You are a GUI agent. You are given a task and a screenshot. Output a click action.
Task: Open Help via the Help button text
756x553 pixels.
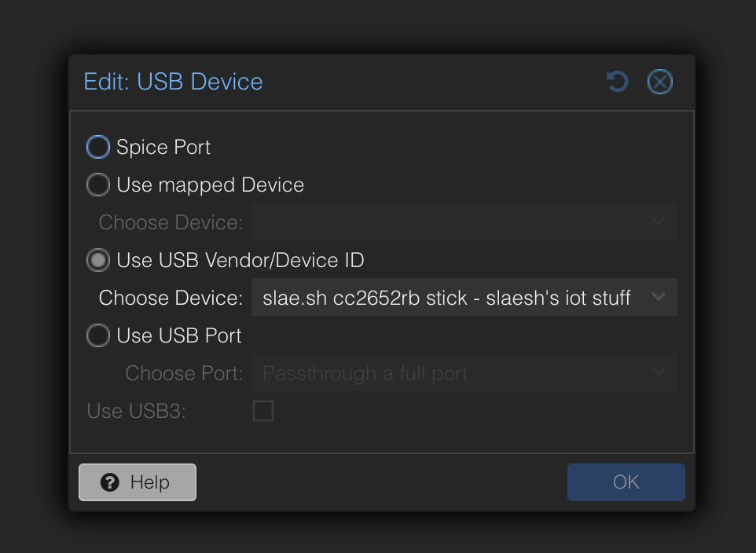[150, 482]
